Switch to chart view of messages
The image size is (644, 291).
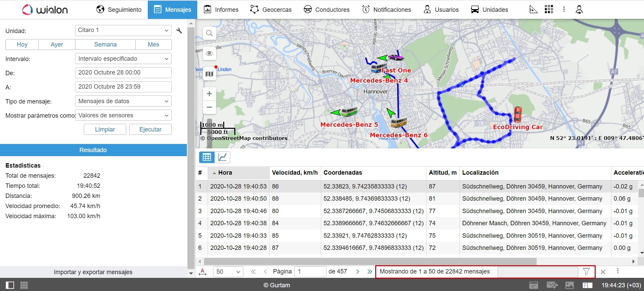tap(222, 157)
